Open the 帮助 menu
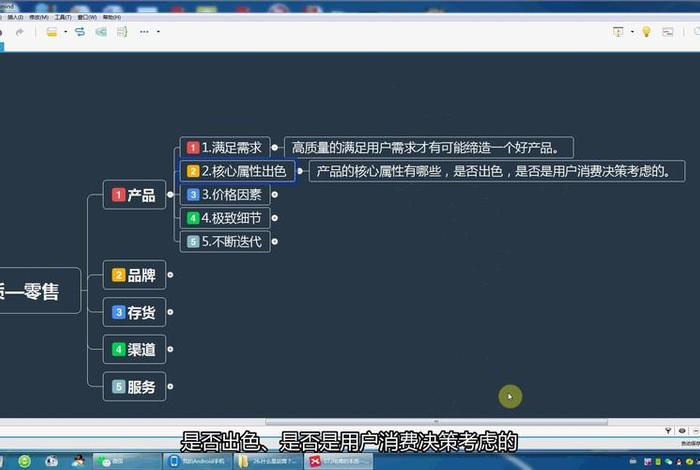 (x=112, y=17)
